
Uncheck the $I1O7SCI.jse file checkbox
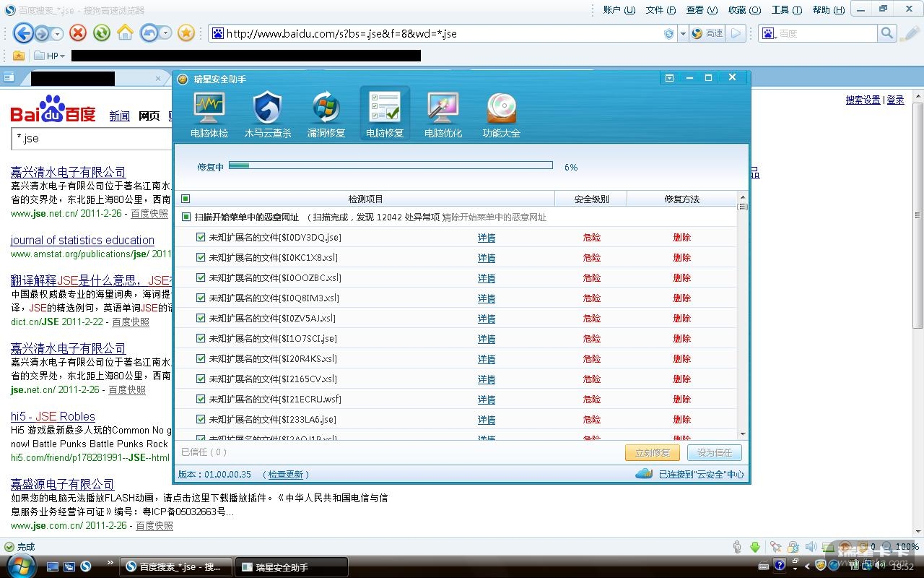[201, 338]
